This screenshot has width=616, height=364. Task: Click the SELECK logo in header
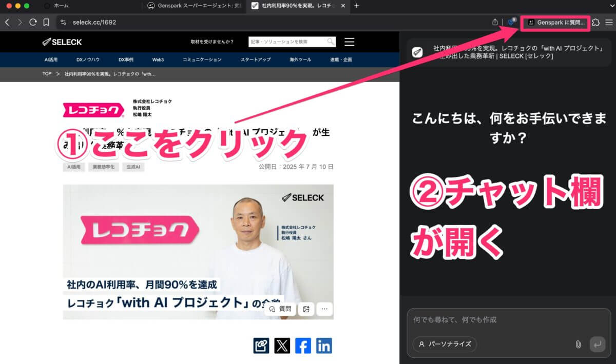pyautogui.click(x=62, y=42)
